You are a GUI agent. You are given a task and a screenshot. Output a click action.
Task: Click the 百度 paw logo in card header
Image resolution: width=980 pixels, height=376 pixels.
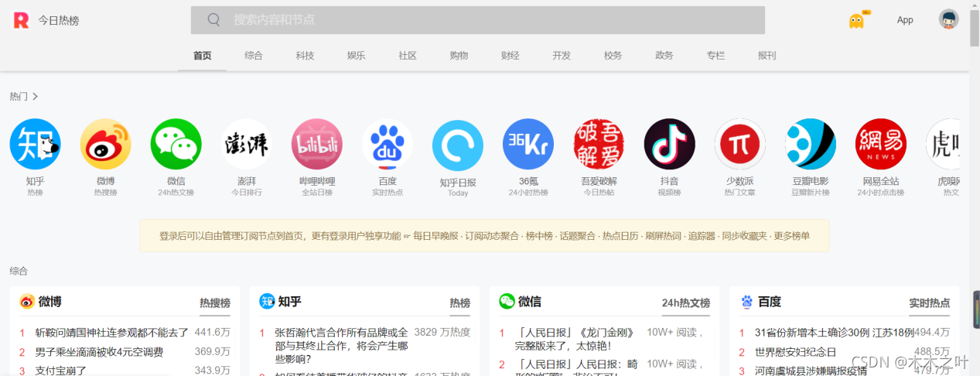click(746, 302)
